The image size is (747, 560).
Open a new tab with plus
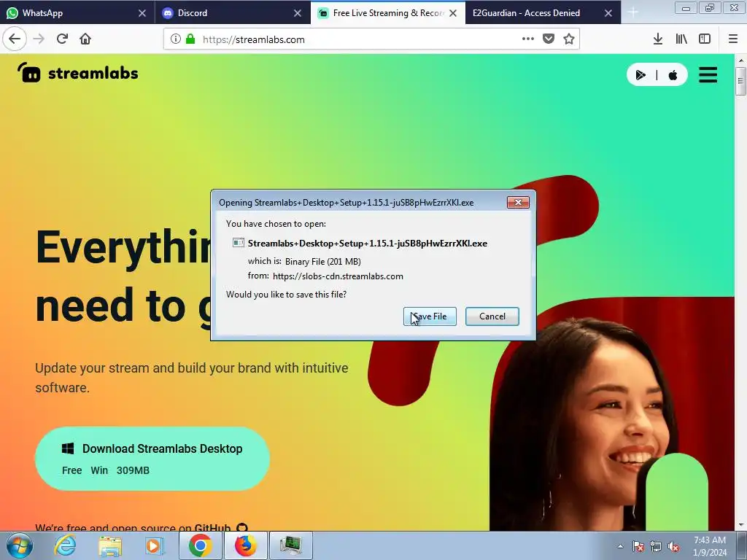point(632,12)
